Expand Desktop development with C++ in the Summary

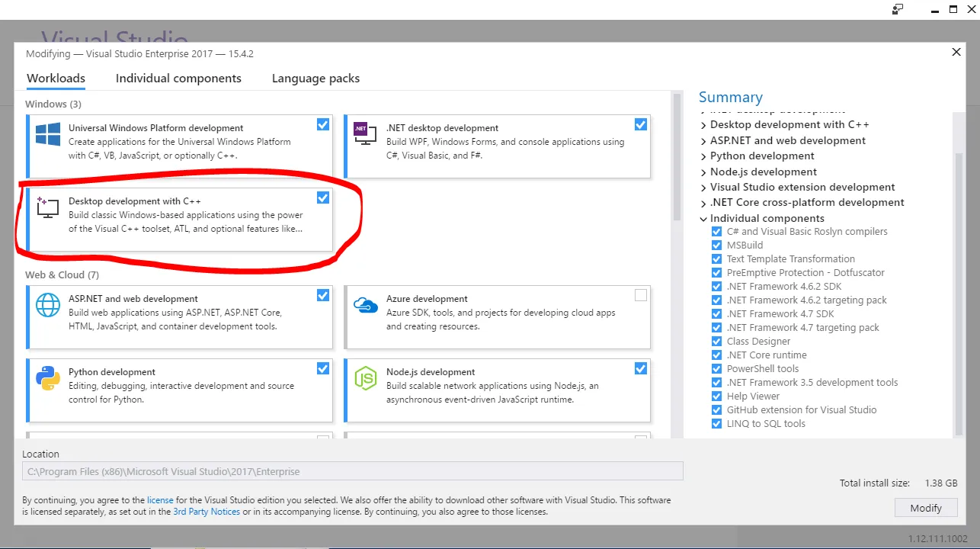click(x=703, y=125)
